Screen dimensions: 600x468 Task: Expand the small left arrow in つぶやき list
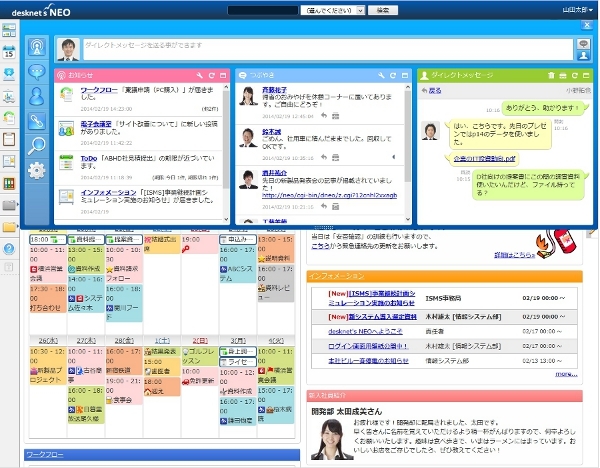pos(394,157)
